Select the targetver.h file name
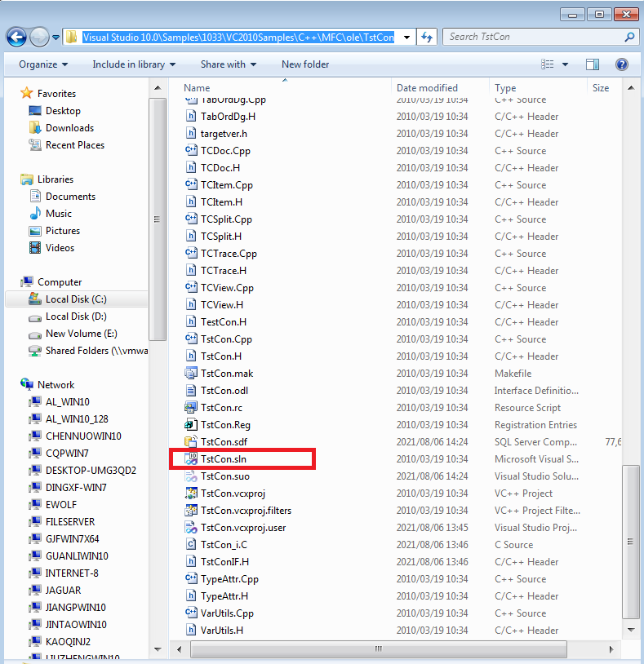The width and height of the screenshot is (644, 664). tap(224, 134)
